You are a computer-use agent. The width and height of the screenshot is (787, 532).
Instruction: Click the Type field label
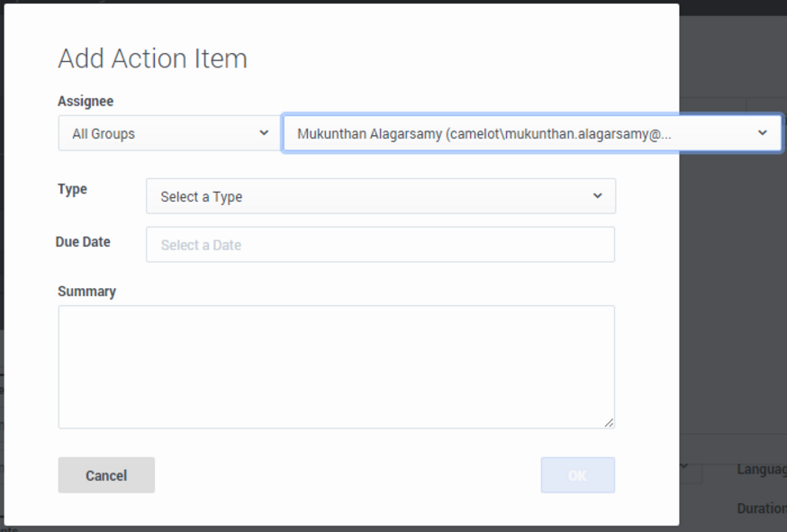pyautogui.click(x=72, y=189)
